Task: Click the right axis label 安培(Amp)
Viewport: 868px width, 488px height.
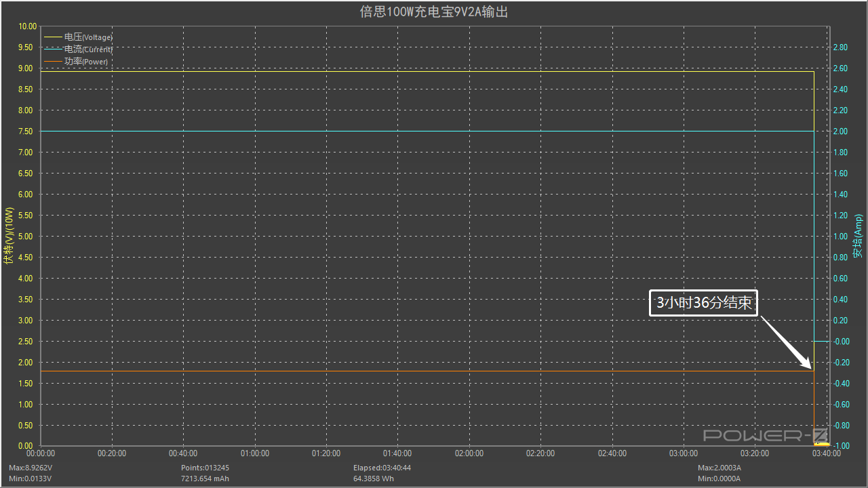Action: [858, 236]
